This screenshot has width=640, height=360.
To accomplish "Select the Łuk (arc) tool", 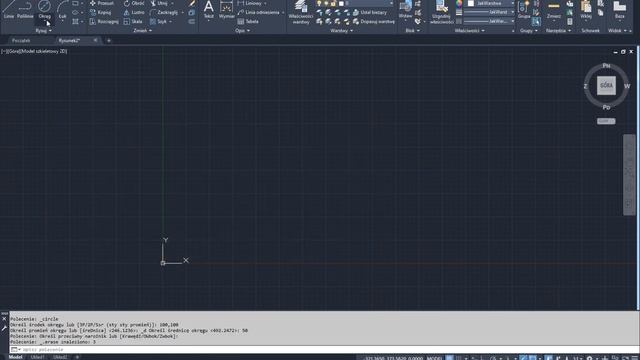I will (x=62, y=10).
